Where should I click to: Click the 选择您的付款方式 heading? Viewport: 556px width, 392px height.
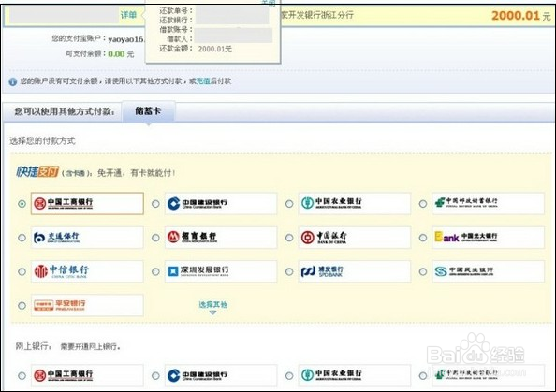point(42,141)
